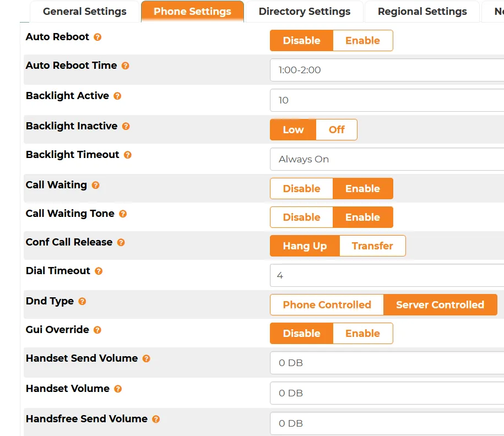The width and height of the screenshot is (504, 436).
Task: Go to the Regional Settings tab
Action: 422,12
